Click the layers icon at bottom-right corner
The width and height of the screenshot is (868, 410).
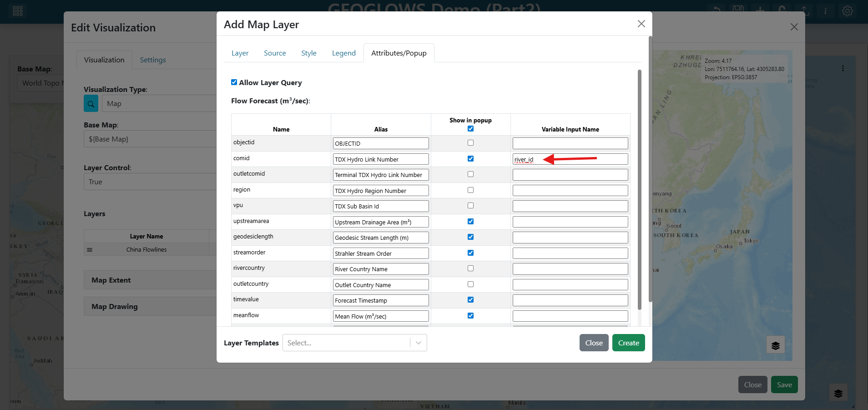pos(838,393)
